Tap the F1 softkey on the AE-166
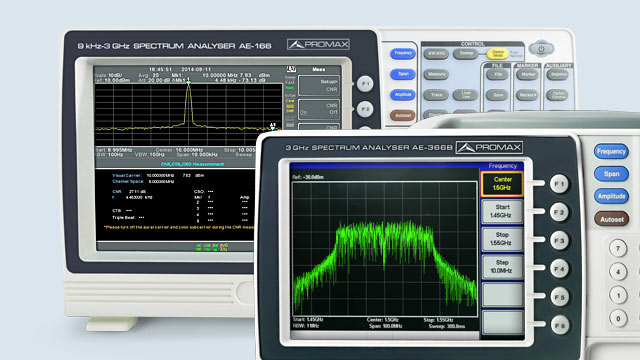The image size is (640, 360). click(x=364, y=84)
